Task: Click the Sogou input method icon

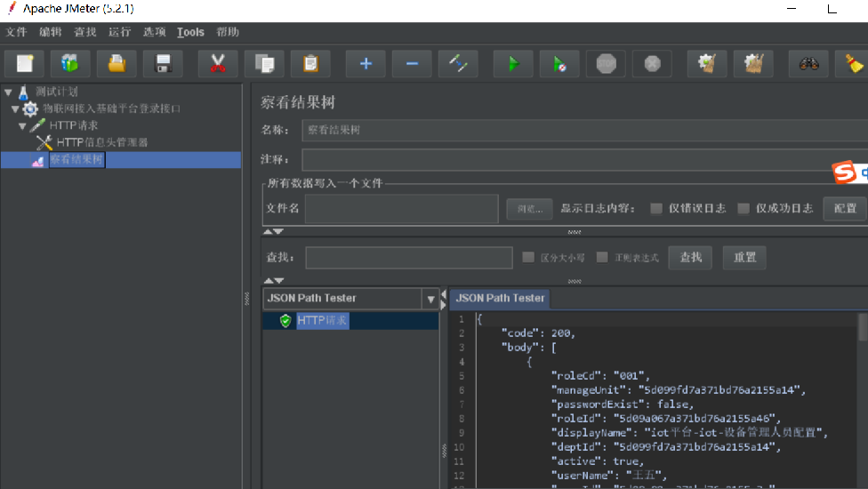Action: coord(844,172)
